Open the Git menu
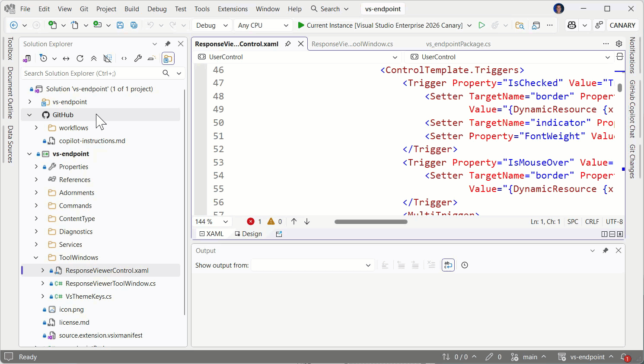This screenshot has height=364, width=644. click(84, 9)
